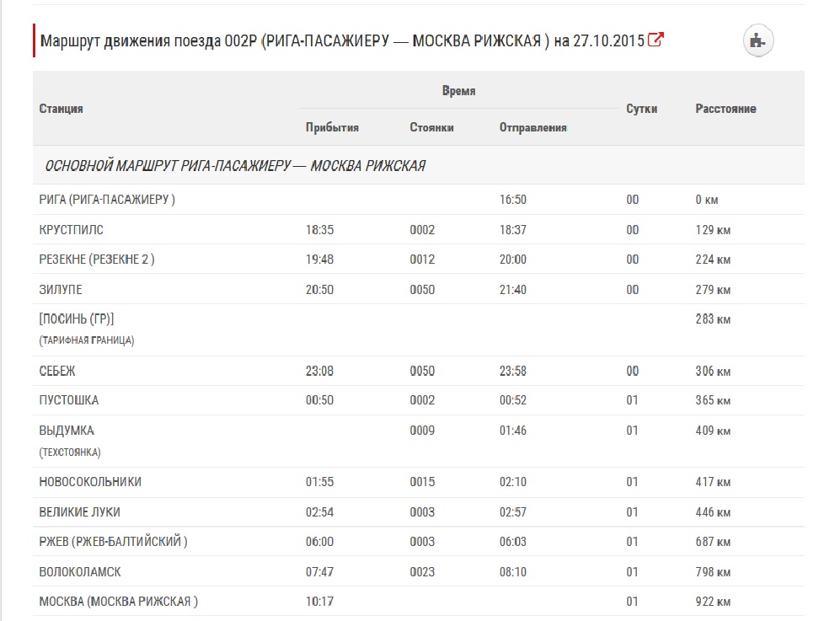Click the "Сутки" column header
Viewport: 840px width, 621px height.
tap(641, 109)
